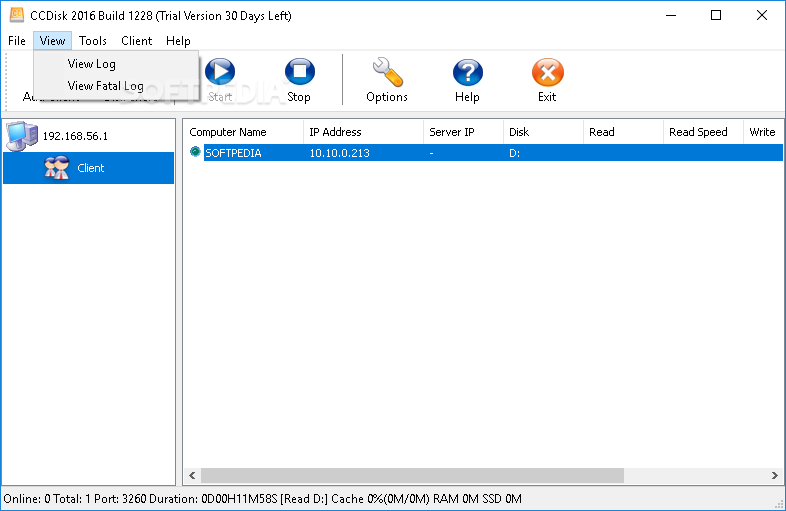The width and height of the screenshot is (786, 511).
Task: Choose View Log from the dropdown
Action: [116, 64]
